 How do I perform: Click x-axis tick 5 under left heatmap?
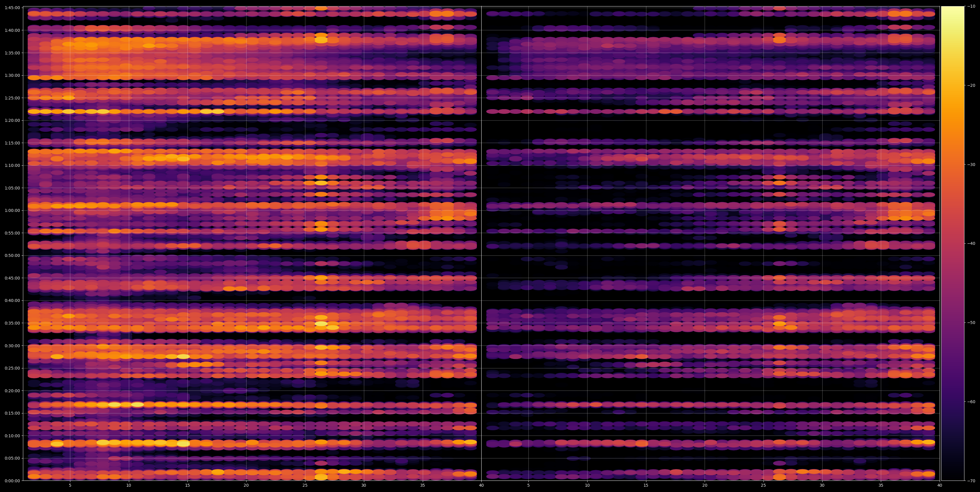[70, 485]
